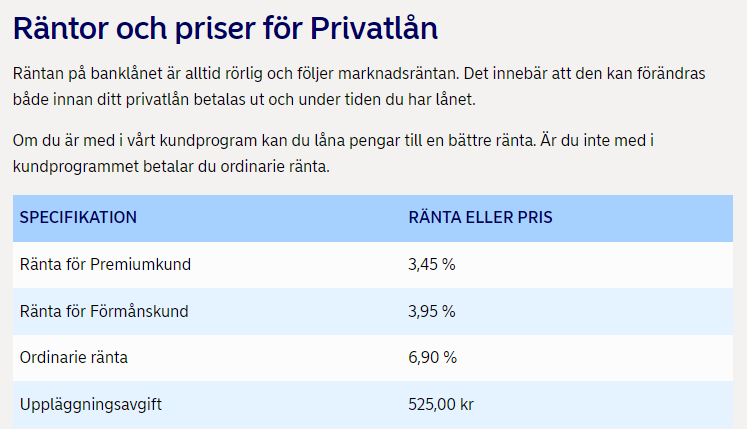
Task: Click the 'Uppläggningsavgift' row label
Action: pos(91,404)
